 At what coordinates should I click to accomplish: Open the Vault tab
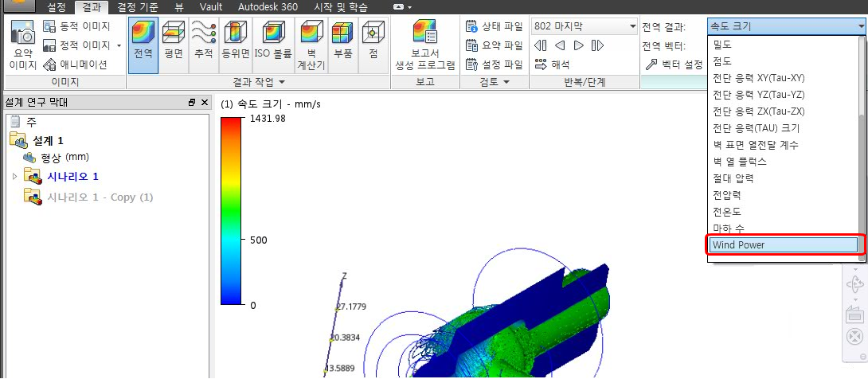click(x=211, y=7)
